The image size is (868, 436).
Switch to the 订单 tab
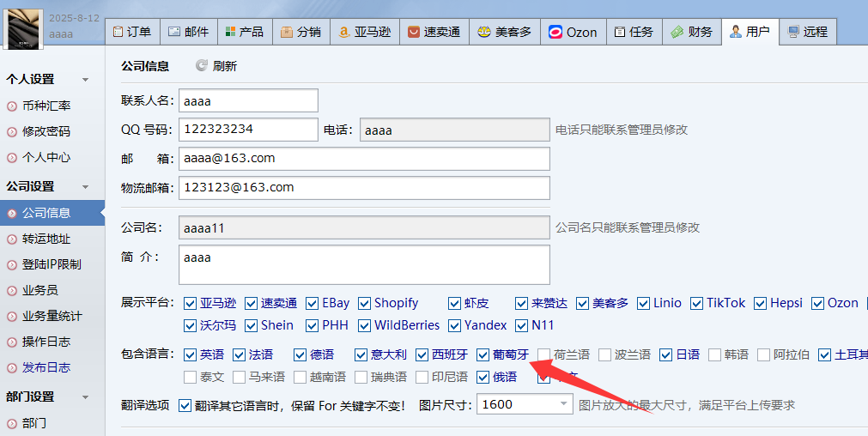[x=132, y=32]
